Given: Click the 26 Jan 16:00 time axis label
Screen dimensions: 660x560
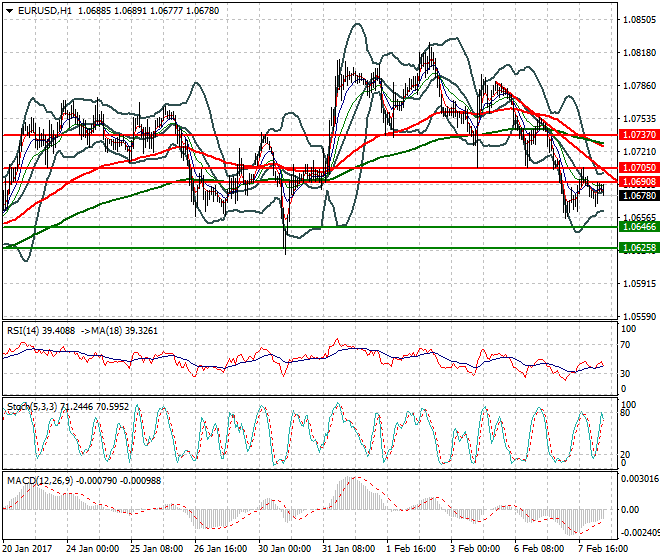Looking at the screenshot, I should [x=221, y=549].
